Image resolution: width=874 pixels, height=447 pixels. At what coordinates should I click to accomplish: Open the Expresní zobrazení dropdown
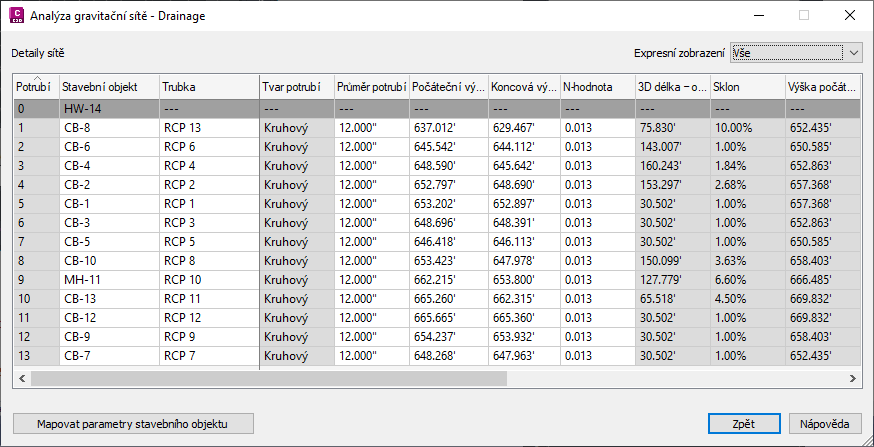796,53
